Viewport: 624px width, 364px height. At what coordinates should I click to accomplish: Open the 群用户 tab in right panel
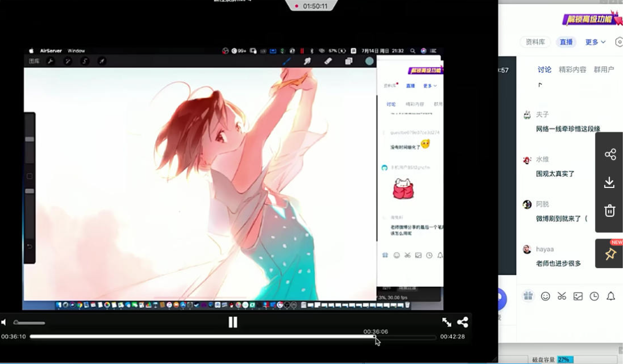pos(604,70)
